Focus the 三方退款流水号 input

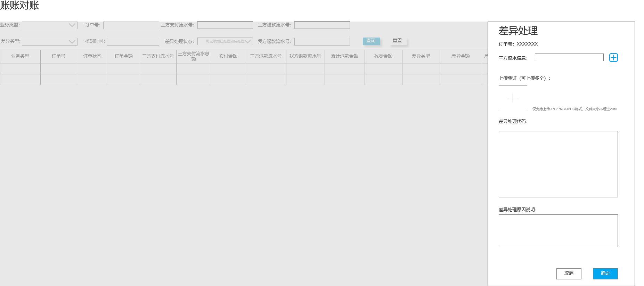(322, 25)
